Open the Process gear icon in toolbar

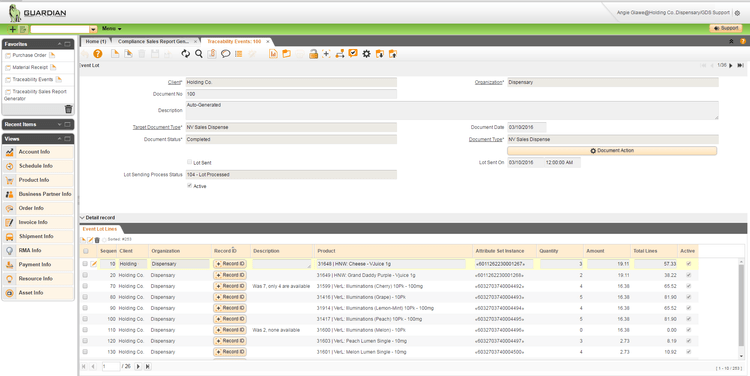(366, 54)
